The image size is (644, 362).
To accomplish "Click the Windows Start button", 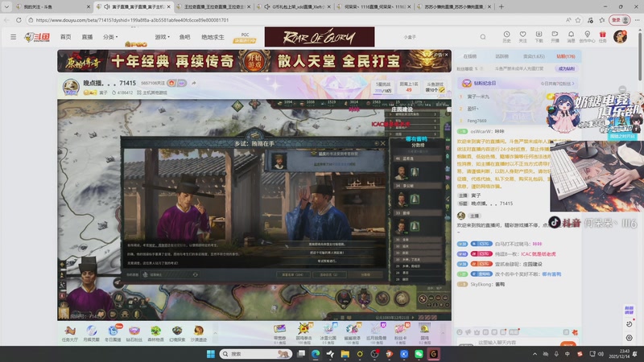I will point(210,354).
